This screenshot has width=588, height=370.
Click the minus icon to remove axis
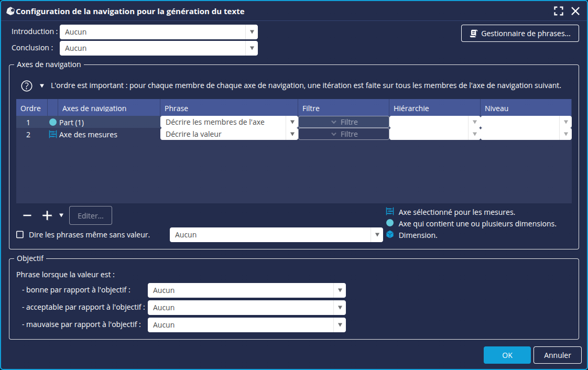click(27, 215)
